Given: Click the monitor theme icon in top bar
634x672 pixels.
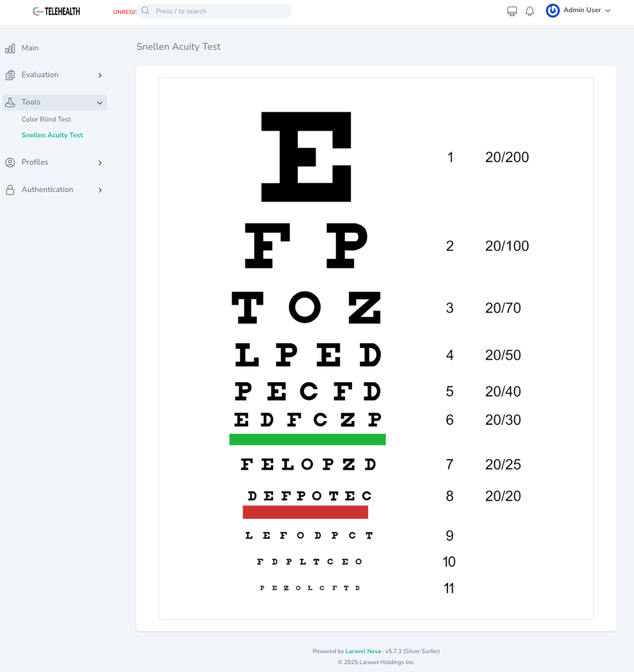Looking at the screenshot, I should point(511,10).
